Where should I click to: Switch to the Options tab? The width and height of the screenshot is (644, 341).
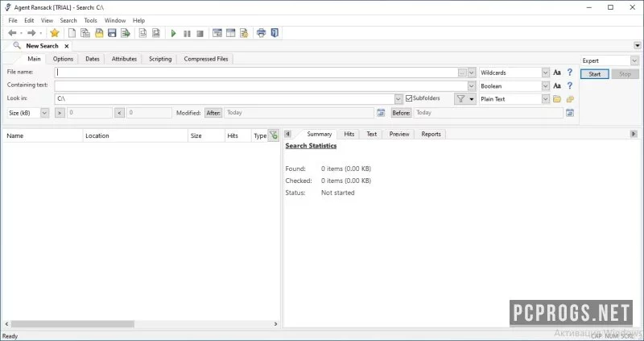coord(63,59)
